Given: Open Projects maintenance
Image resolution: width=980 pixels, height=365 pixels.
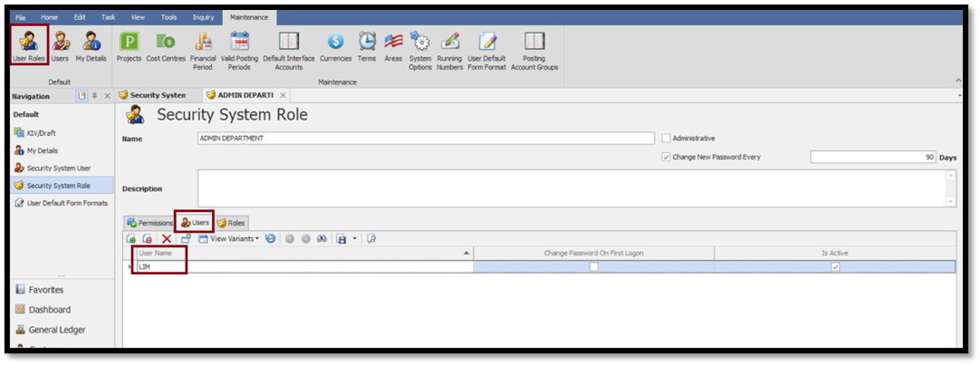Looking at the screenshot, I should [x=129, y=45].
